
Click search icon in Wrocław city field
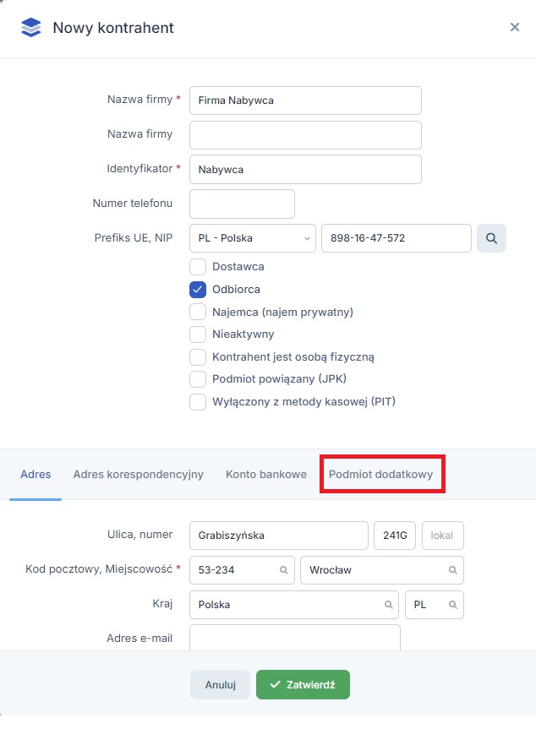click(452, 570)
